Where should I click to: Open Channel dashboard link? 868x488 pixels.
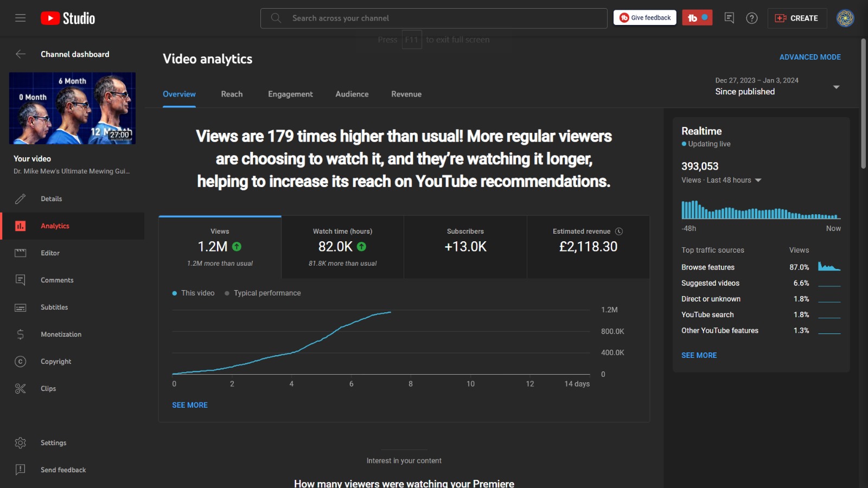click(75, 54)
